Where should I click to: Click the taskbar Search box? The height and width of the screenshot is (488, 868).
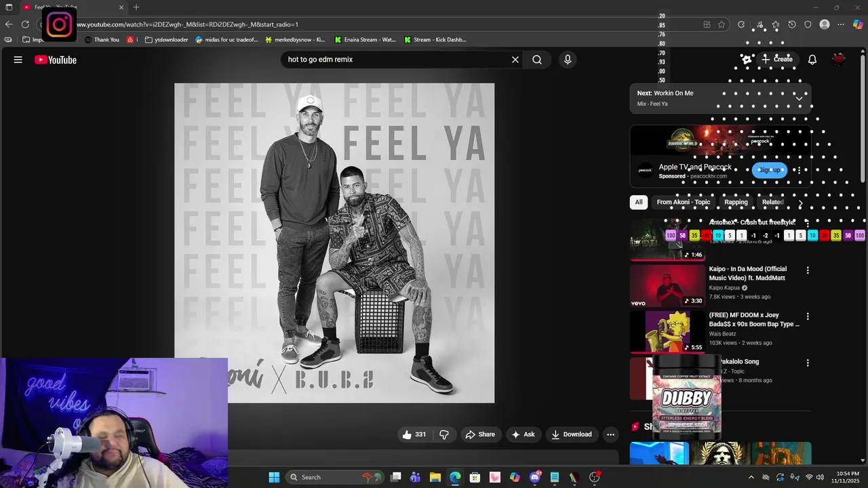pyautogui.click(x=335, y=477)
